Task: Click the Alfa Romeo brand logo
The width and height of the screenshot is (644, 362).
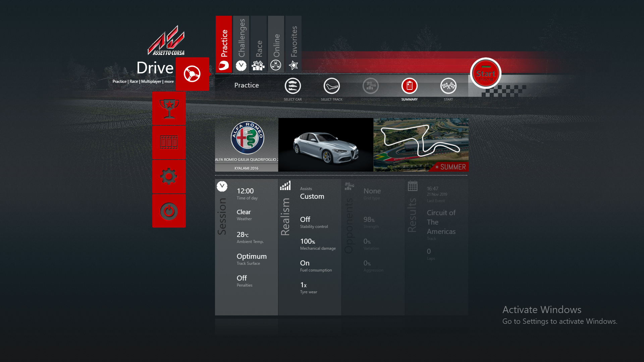Action: [x=247, y=138]
